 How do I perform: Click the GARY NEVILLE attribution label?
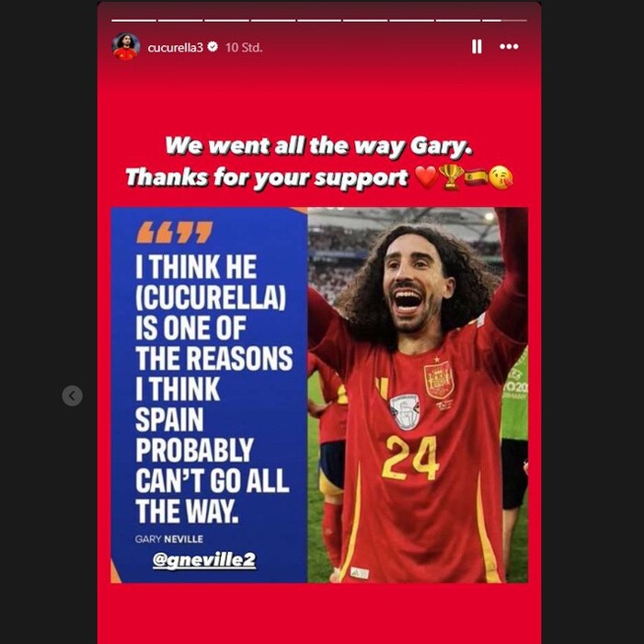click(x=168, y=539)
